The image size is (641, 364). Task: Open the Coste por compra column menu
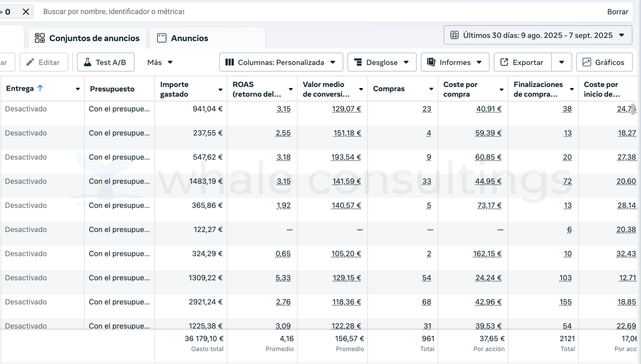pos(501,89)
